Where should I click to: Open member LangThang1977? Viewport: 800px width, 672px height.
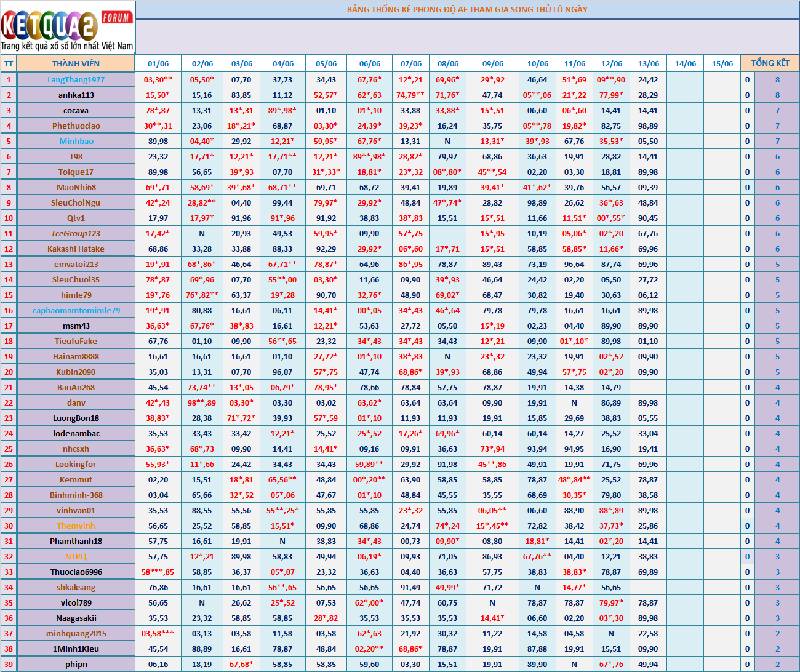pos(76,79)
